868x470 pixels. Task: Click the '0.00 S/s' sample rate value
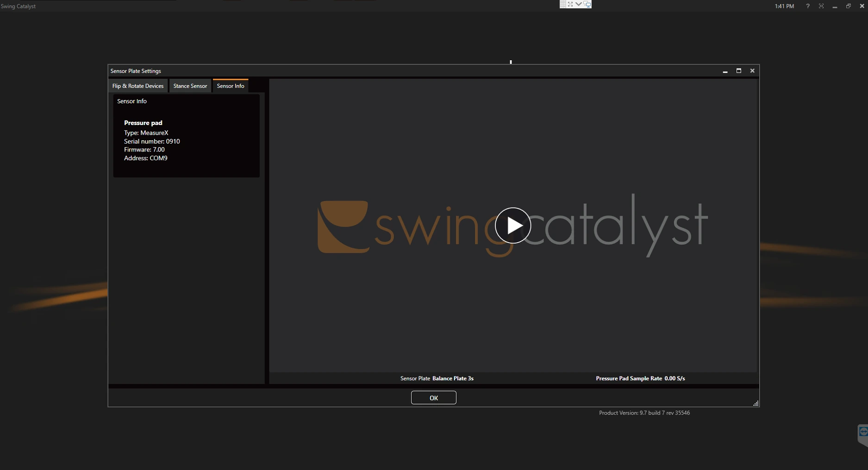point(674,378)
